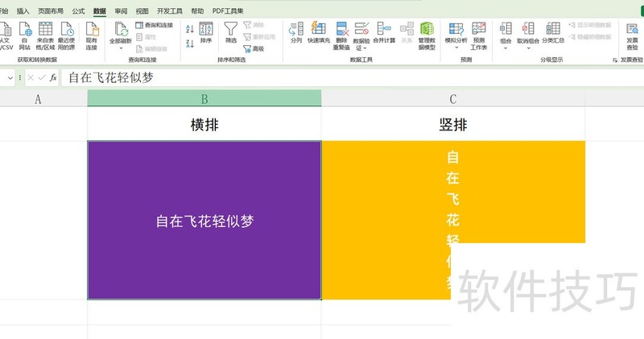Switch to the Formulas (公式) tab
This screenshot has width=644, height=339.
coord(78,11)
